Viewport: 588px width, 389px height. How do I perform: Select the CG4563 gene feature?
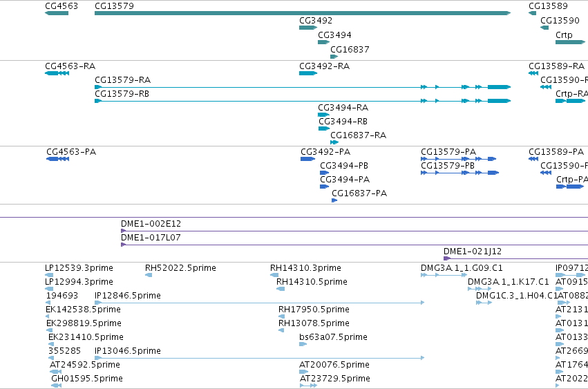coord(57,13)
